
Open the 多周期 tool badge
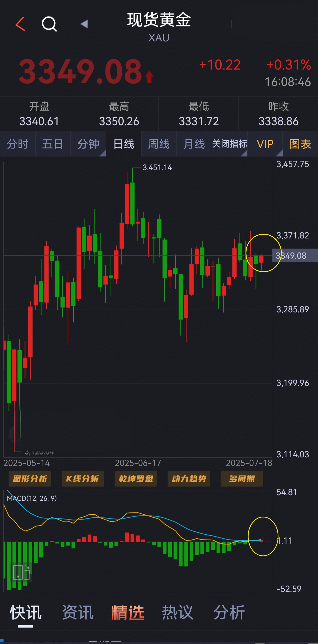pyautogui.click(x=242, y=479)
